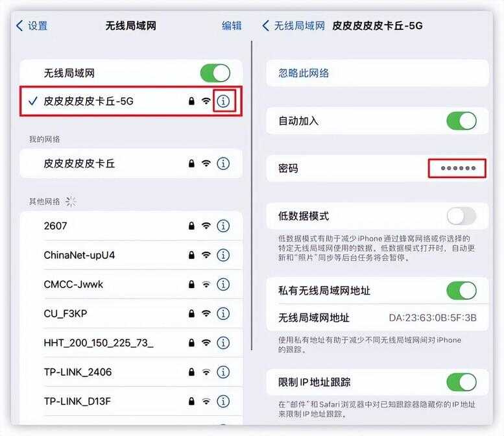Show info for TP-LINK_2406
The height and width of the screenshot is (436, 504).
coord(223,372)
